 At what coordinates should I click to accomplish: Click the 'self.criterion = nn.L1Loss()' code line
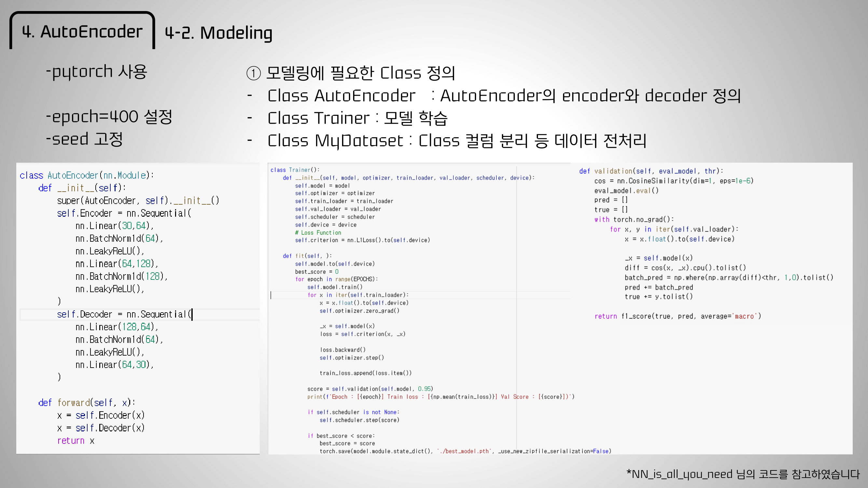(363, 240)
